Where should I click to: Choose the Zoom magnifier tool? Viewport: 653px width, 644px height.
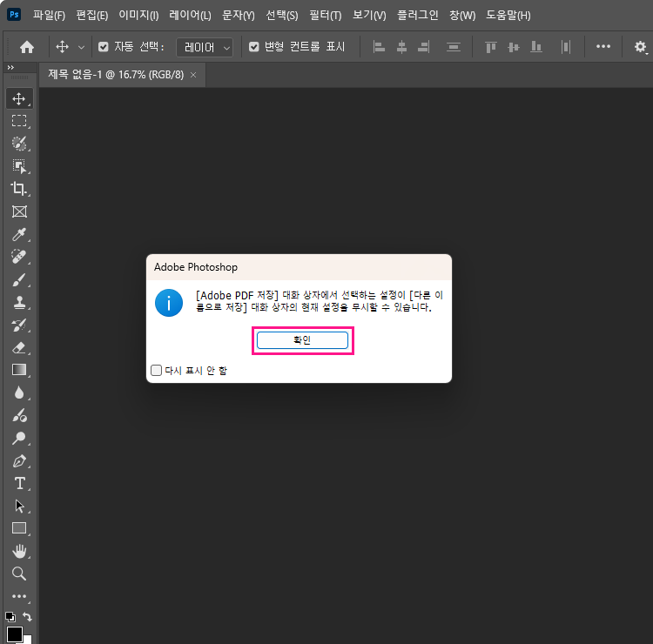coord(19,574)
